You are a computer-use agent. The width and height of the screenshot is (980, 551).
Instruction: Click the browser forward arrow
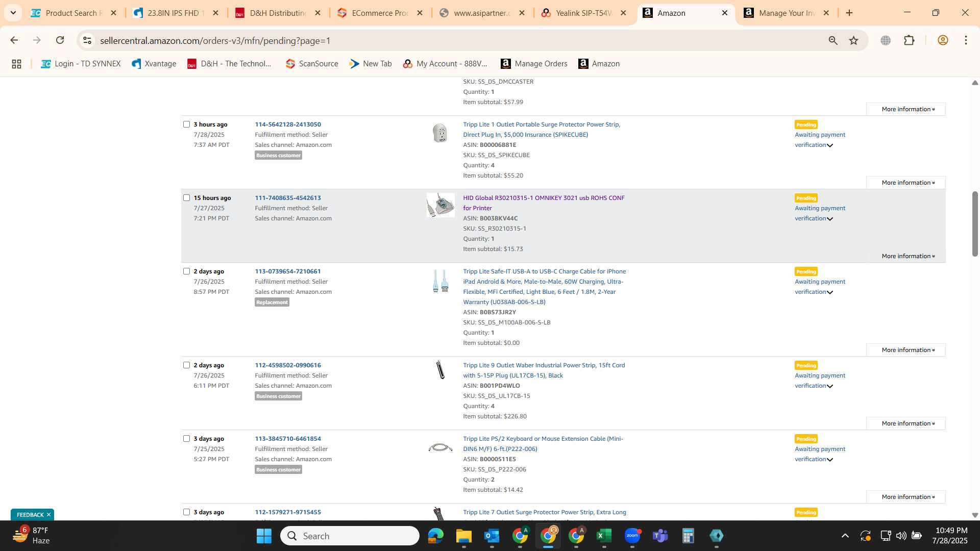click(x=37, y=40)
